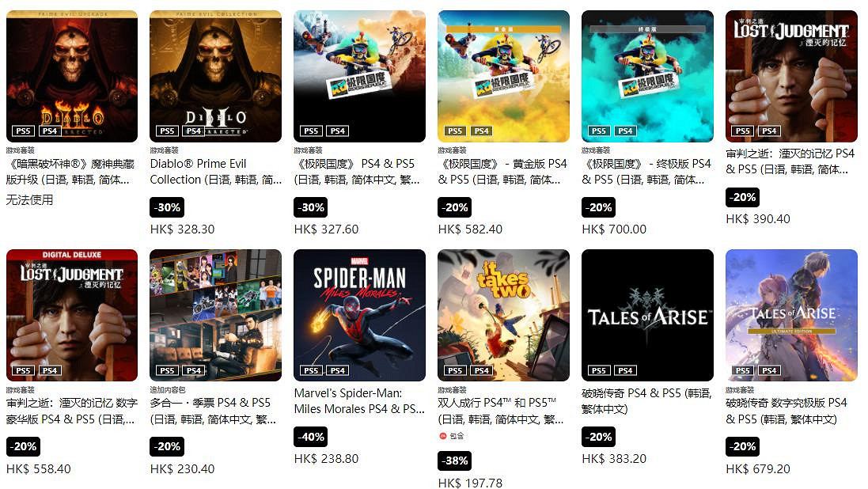Click the PS4 badge on Tales of Arise Ultimate cover
This screenshot has width=868, height=489.
point(769,370)
